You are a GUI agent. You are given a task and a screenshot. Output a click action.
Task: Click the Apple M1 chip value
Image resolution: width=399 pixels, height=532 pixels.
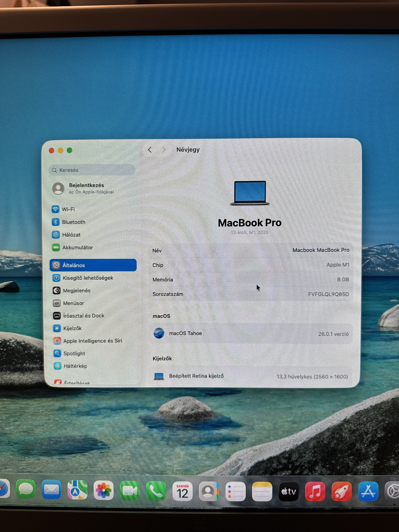pyautogui.click(x=338, y=265)
